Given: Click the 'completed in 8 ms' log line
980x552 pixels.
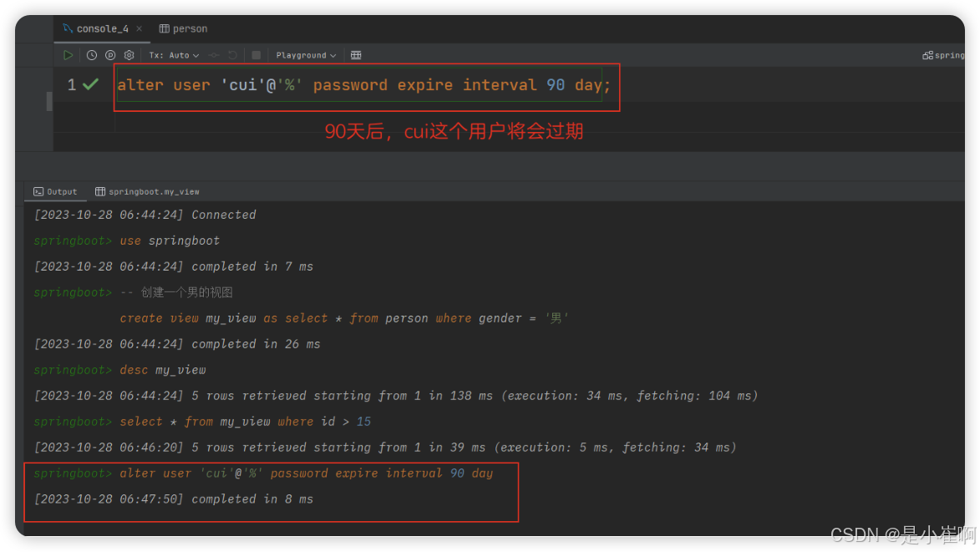Looking at the screenshot, I should [x=174, y=499].
